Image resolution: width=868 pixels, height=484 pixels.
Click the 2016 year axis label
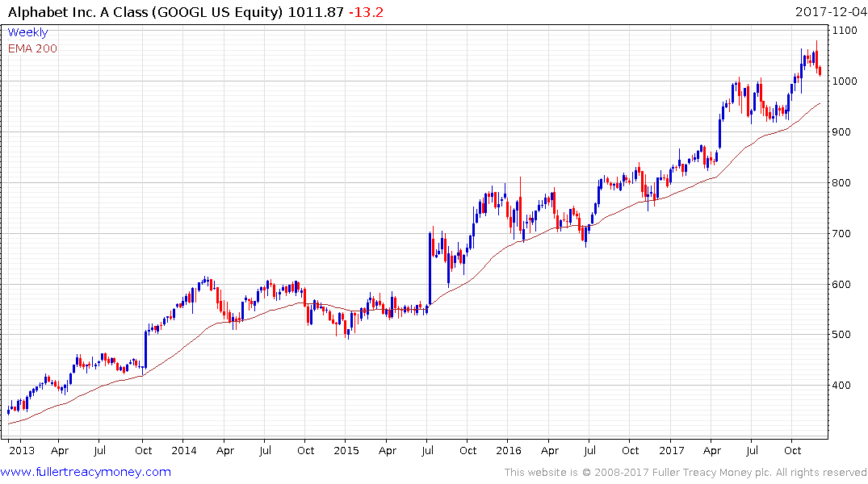tap(508, 450)
